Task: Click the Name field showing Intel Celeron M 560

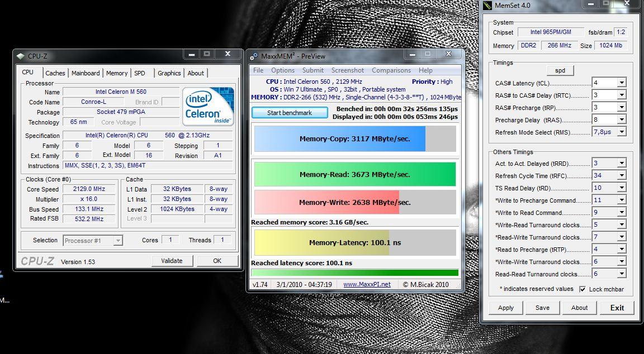Action: pyautogui.click(x=121, y=92)
